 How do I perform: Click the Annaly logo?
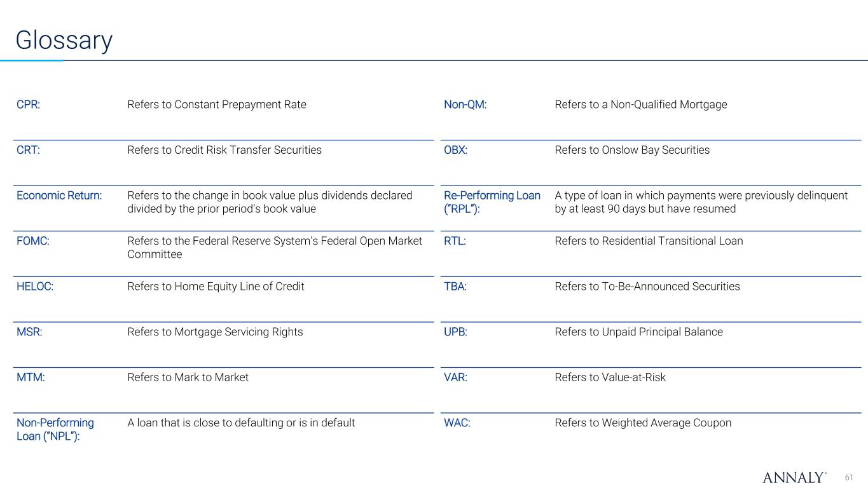click(x=794, y=477)
